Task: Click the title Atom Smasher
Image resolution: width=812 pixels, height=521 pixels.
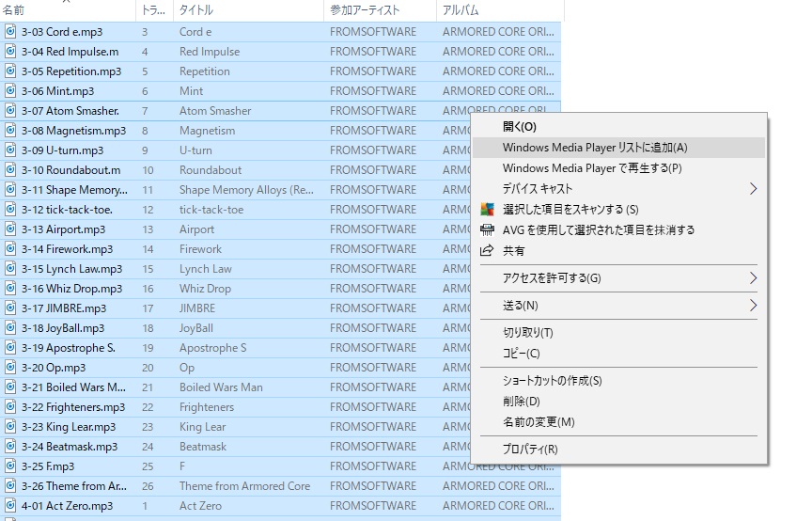Action: point(215,110)
